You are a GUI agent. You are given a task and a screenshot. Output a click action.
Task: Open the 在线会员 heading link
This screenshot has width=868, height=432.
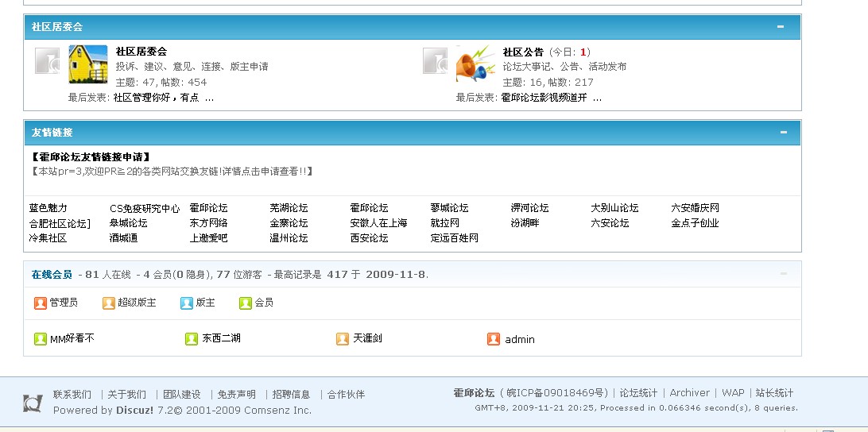52,274
